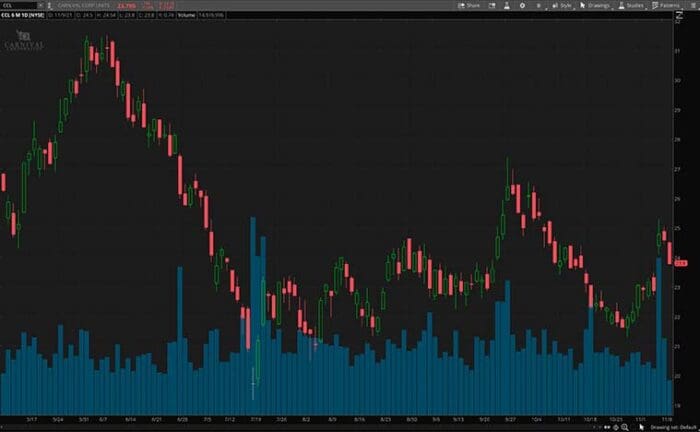Click the Share button
The height and width of the screenshot is (432, 700).
pos(469,5)
